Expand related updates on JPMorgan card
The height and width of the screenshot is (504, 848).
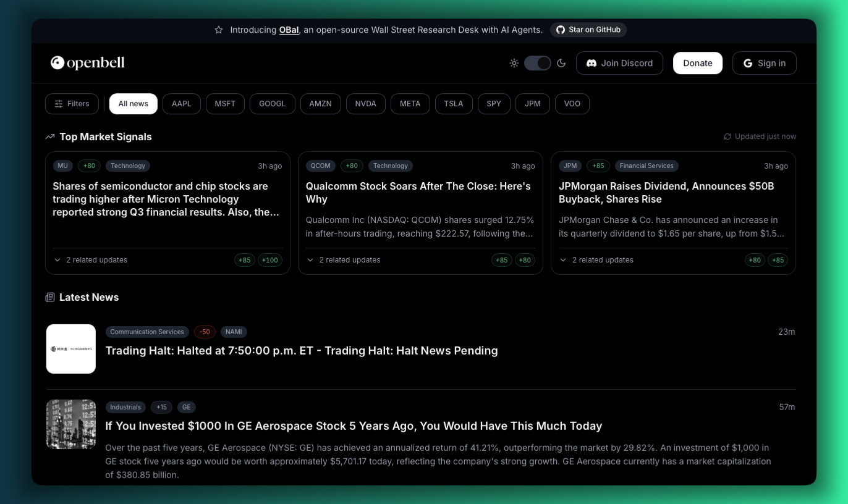pyautogui.click(x=596, y=260)
